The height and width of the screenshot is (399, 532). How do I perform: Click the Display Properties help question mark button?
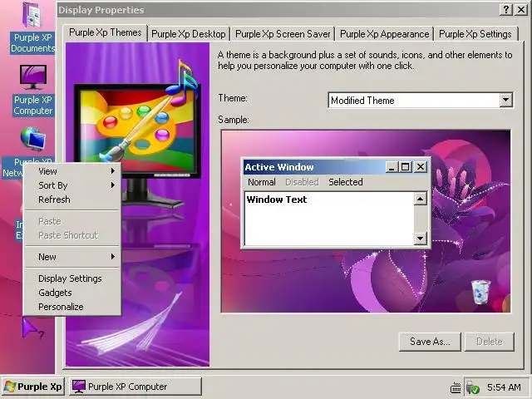tap(506, 9)
